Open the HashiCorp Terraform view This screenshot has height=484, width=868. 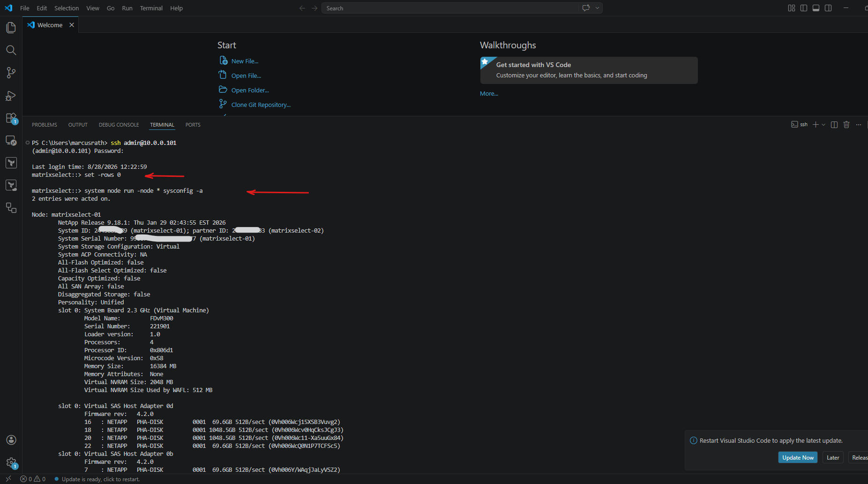tap(11, 163)
